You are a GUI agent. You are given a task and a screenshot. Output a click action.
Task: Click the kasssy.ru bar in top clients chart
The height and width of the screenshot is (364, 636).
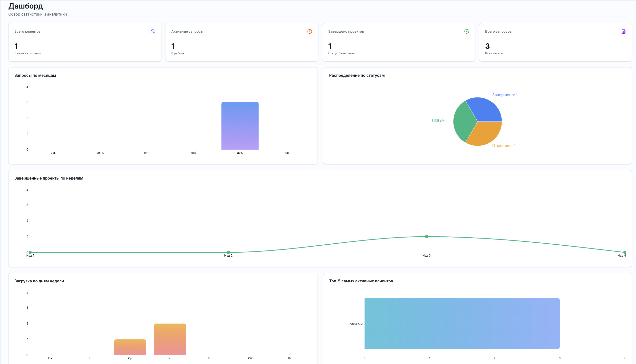pos(462,324)
